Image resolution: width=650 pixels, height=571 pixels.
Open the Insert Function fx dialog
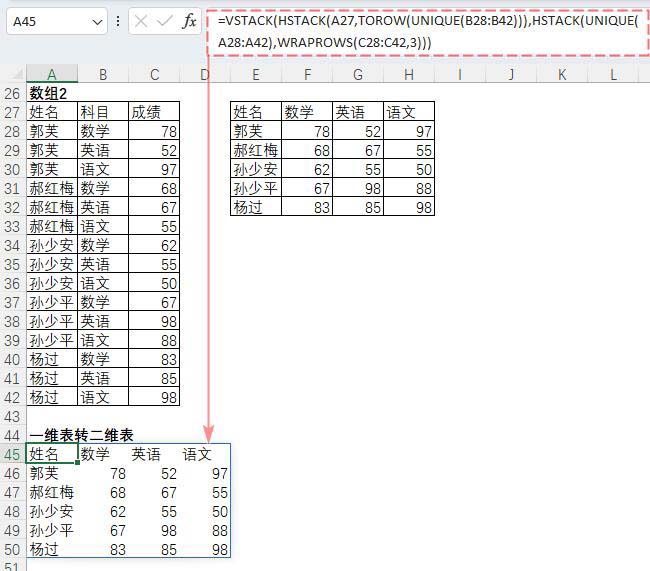189,21
